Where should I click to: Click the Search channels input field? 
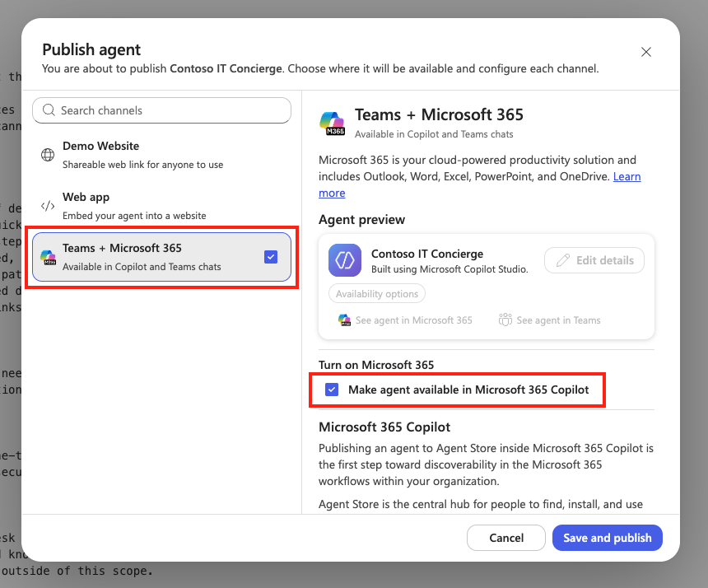(161, 110)
